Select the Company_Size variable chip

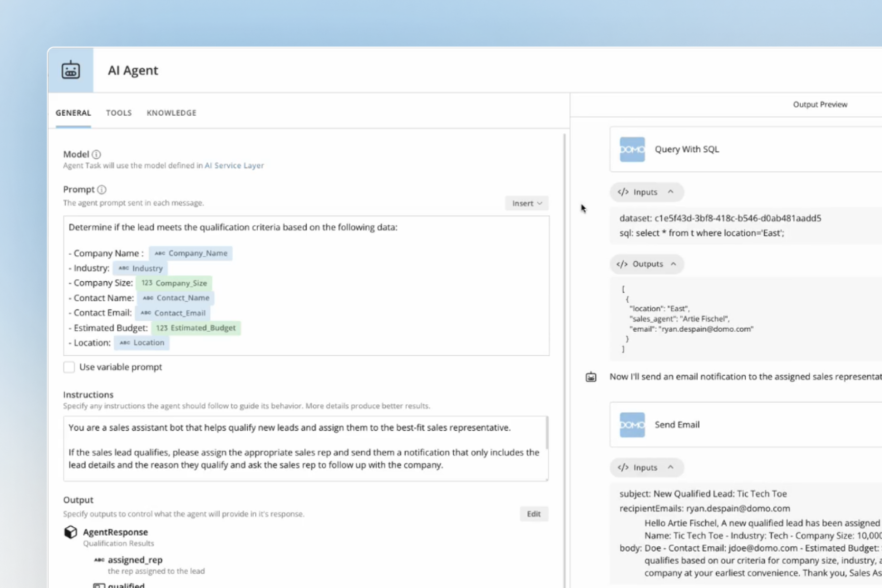[x=174, y=283]
